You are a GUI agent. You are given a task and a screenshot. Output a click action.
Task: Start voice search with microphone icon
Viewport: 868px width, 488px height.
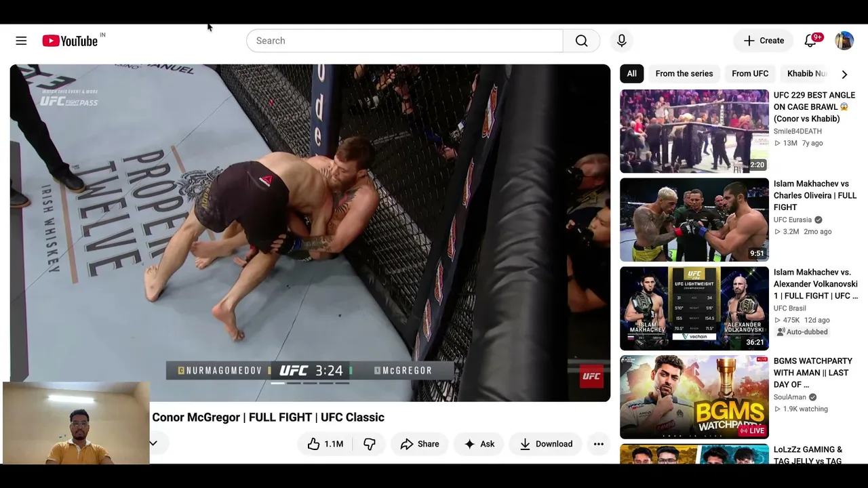622,41
